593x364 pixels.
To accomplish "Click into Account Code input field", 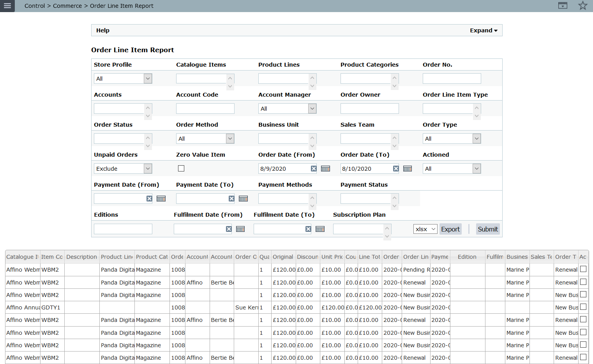I will pyautogui.click(x=205, y=108).
